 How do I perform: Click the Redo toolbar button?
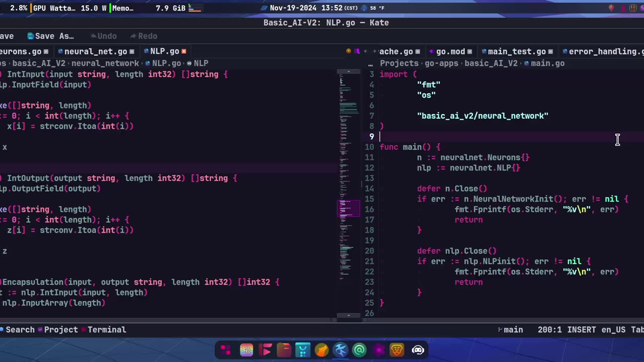[143, 36]
